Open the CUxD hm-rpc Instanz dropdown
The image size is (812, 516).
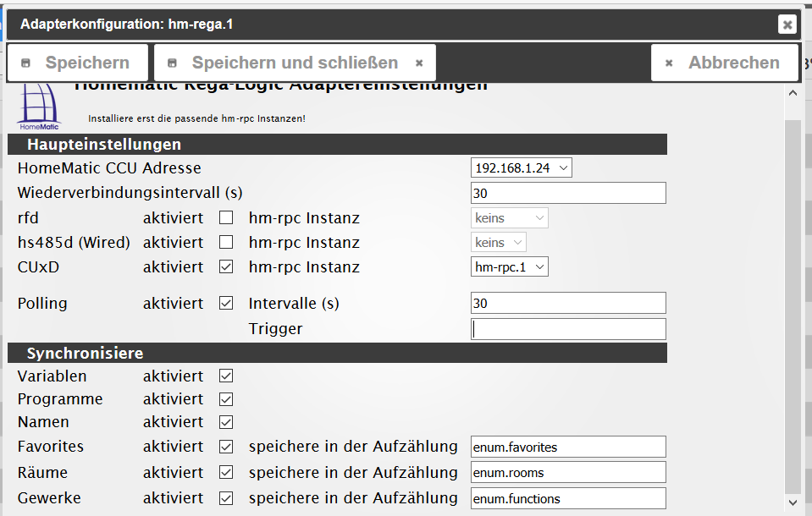pyautogui.click(x=509, y=267)
